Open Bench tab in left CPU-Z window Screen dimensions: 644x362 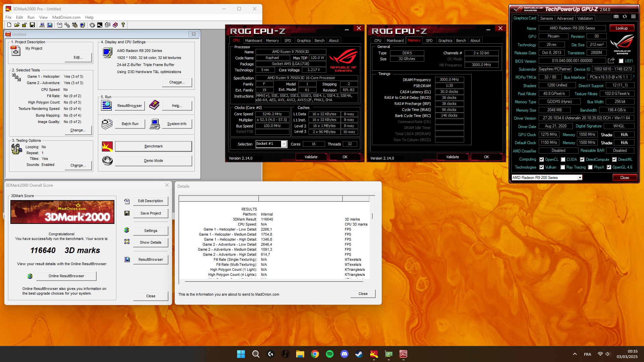coord(319,41)
